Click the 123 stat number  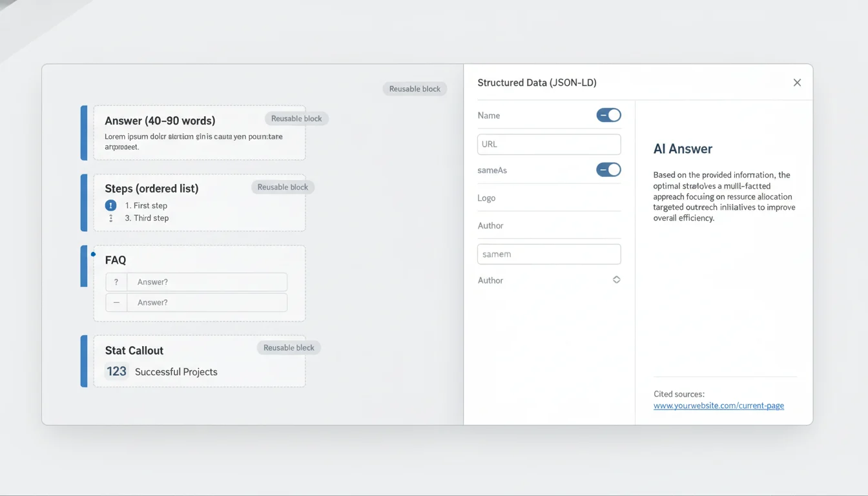117,371
